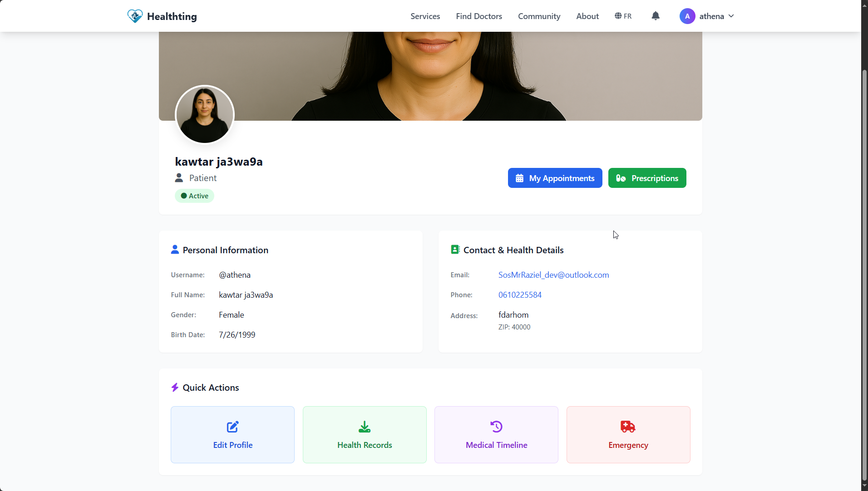Click the Health Records download icon
The height and width of the screenshot is (491, 868).
(364, 427)
